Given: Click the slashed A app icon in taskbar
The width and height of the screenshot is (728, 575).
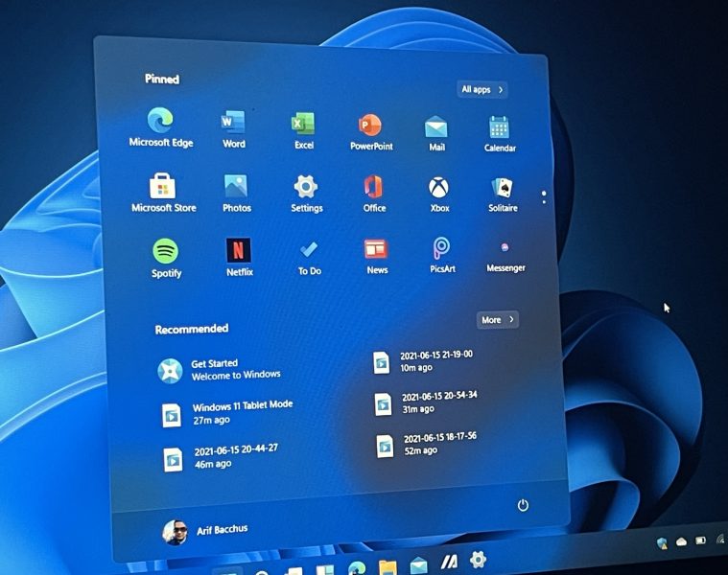Looking at the screenshot, I should [x=449, y=562].
